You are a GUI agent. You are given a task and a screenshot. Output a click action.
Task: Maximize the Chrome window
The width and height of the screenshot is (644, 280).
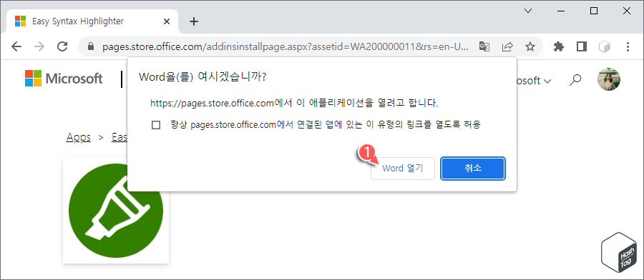pyautogui.click(x=594, y=11)
